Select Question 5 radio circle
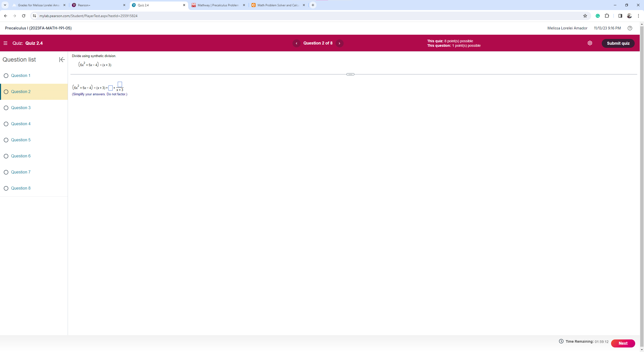Screen dimensions: 644x352 tap(6, 140)
